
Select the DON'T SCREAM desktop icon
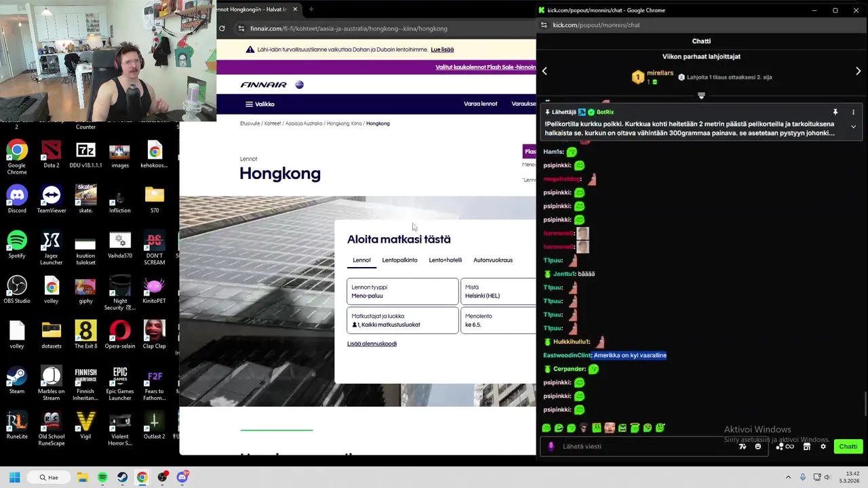point(154,248)
